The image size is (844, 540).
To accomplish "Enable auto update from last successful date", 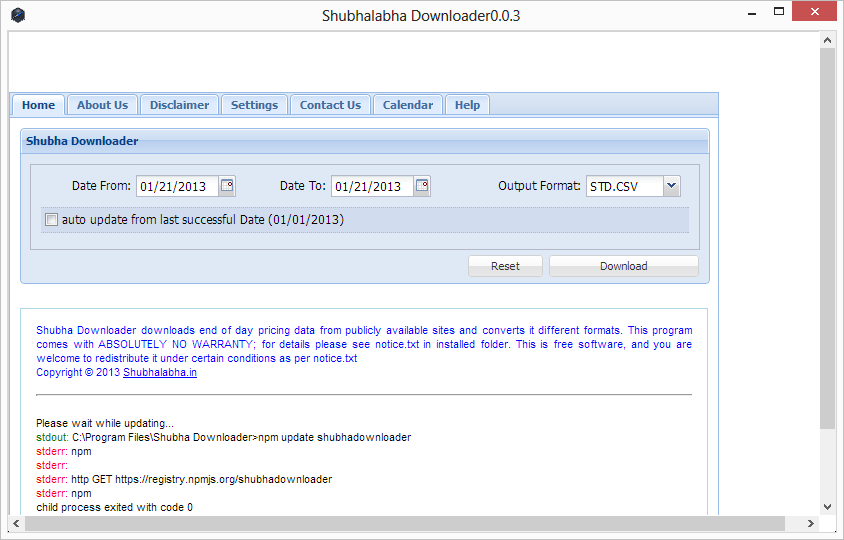I will (x=51, y=220).
